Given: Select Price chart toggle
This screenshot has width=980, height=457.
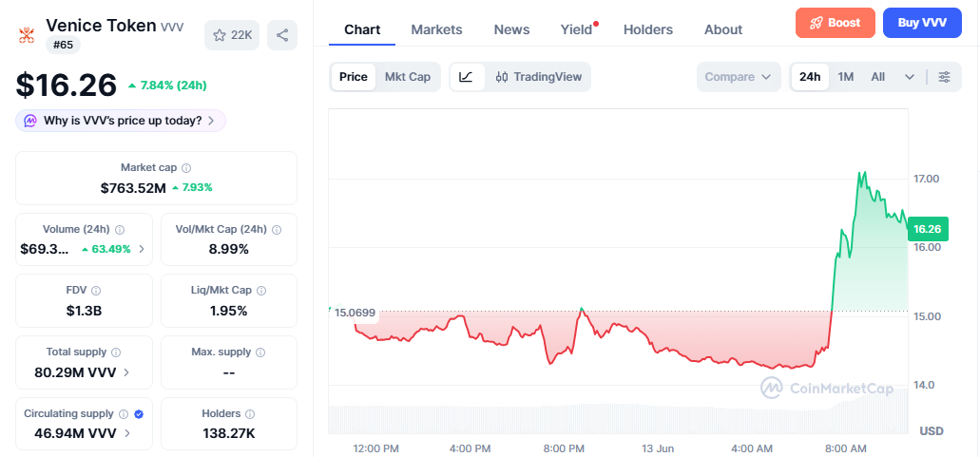Looking at the screenshot, I should pos(354,77).
